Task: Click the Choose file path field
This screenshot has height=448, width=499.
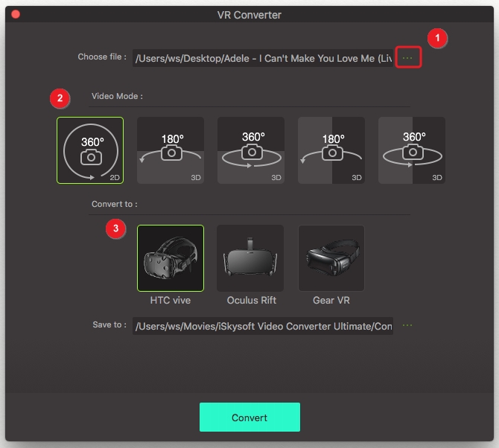Action: [x=263, y=58]
